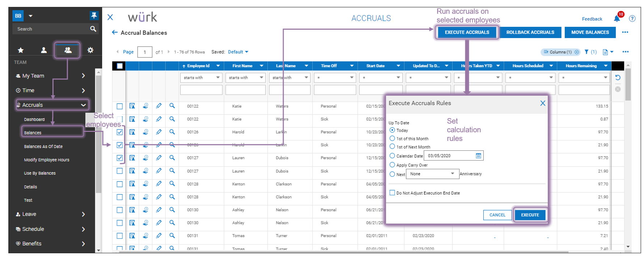Open the BB account dropdown arrow
The height and width of the screenshot is (258, 644).
pyautogui.click(x=31, y=16)
